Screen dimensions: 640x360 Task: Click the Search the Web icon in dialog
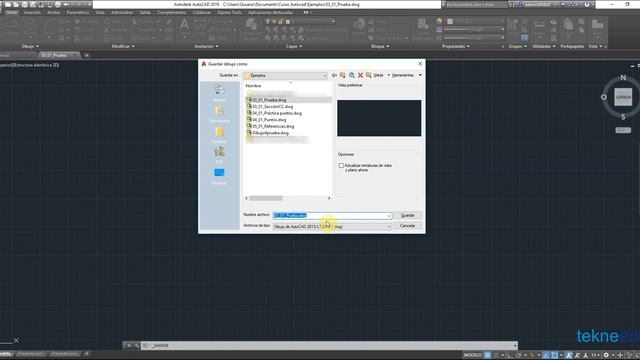(x=351, y=75)
